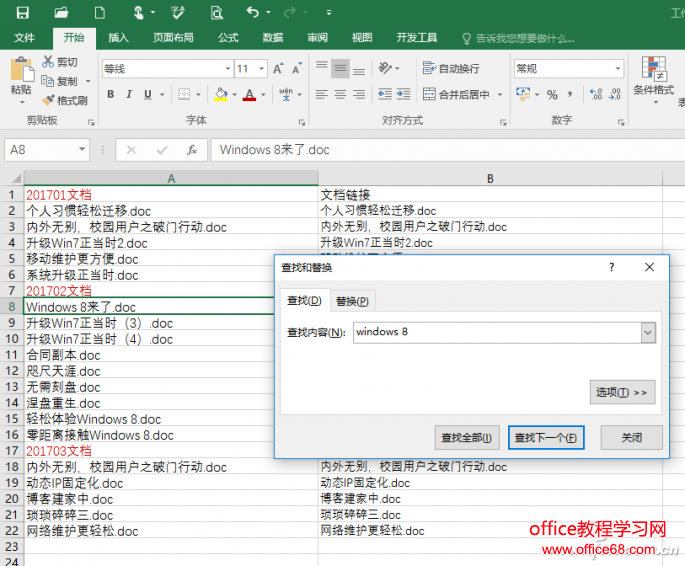Viewport: 685px width, 566px height.
Task: Toggle Wrap Text (自动换行)
Action: (x=450, y=69)
